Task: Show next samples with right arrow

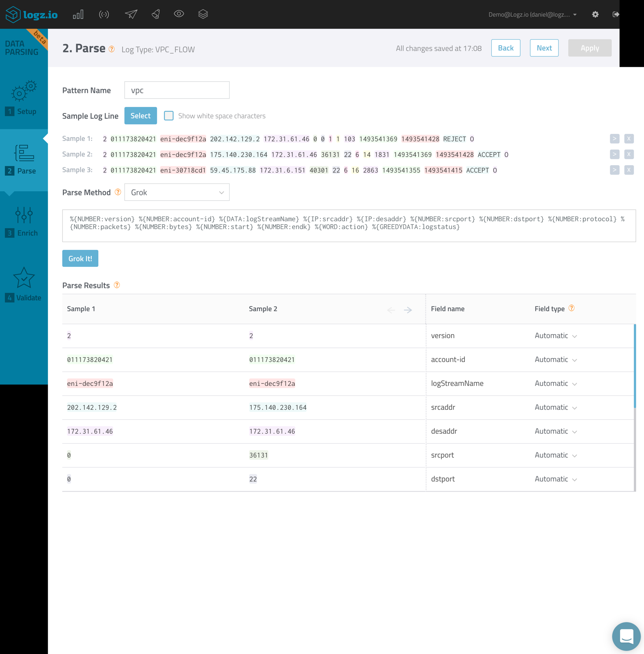Action: tap(408, 310)
